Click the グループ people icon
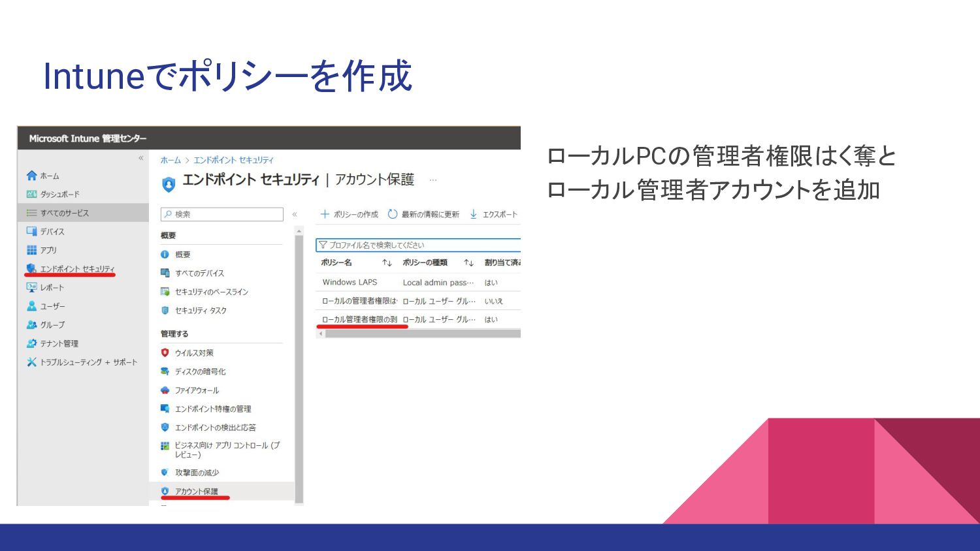Screen dimensions: 980x551 (31, 324)
